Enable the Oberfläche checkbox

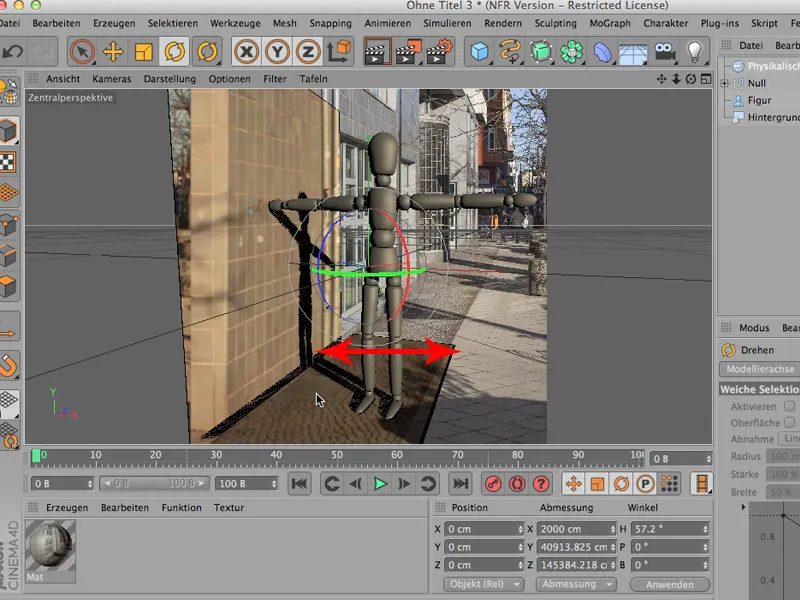point(790,422)
